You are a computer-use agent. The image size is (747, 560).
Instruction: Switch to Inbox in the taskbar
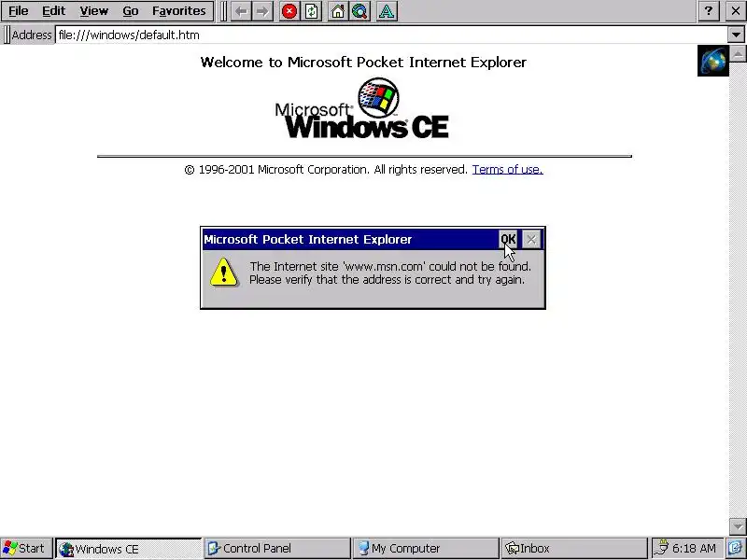(x=574, y=549)
